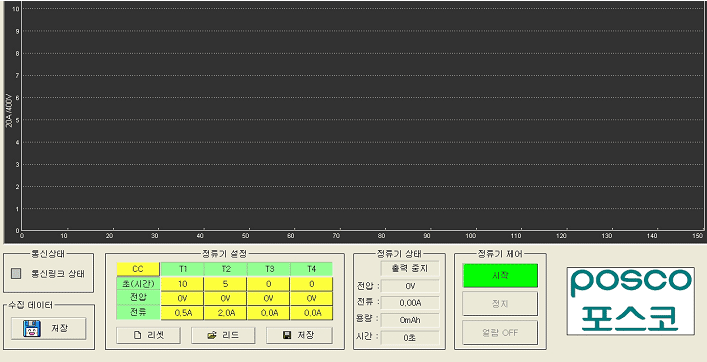Click the 시간 value 0초
Image resolution: width=707 pixels, height=362 pixels.
click(x=410, y=338)
